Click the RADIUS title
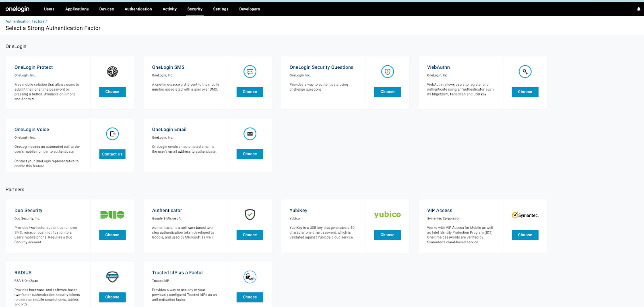The height and width of the screenshot is (307, 644). [x=23, y=273]
